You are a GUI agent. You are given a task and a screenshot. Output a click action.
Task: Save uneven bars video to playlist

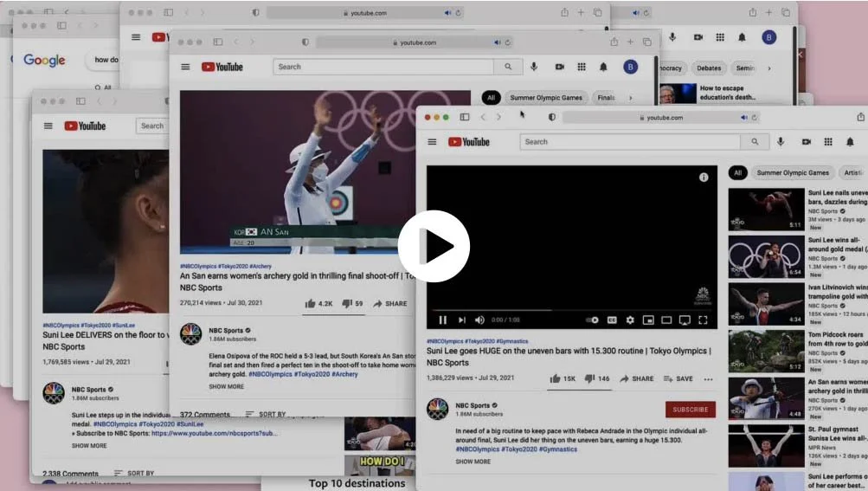tap(678, 378)
